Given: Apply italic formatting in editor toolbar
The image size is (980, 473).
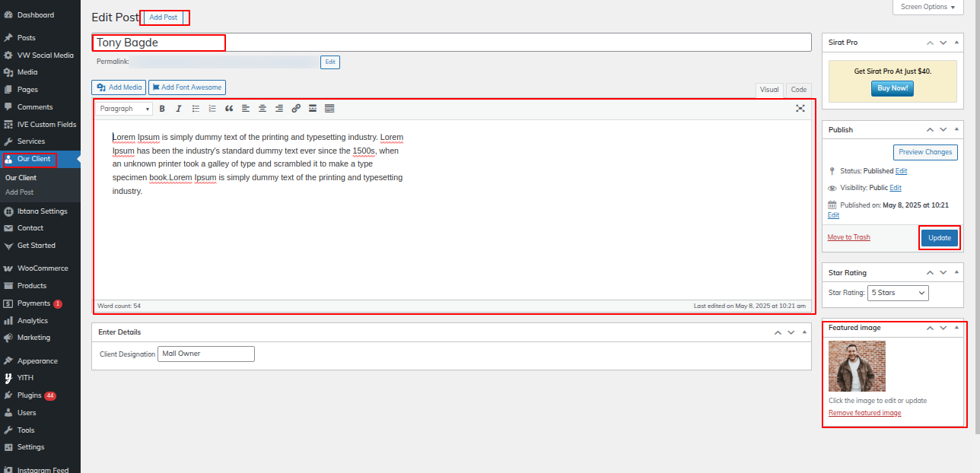Looking at the screenshot, I should [x=179, y=109].
